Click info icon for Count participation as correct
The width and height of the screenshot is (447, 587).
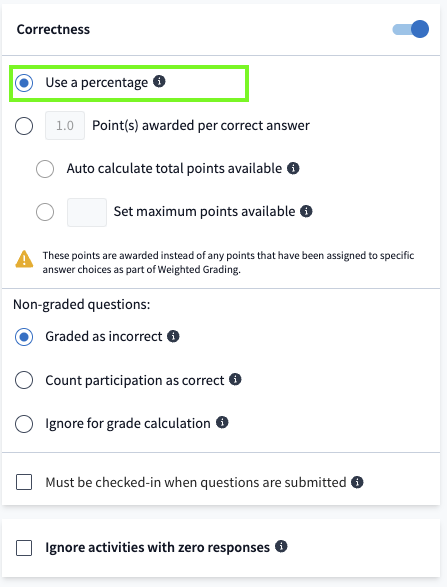[235, 380]
